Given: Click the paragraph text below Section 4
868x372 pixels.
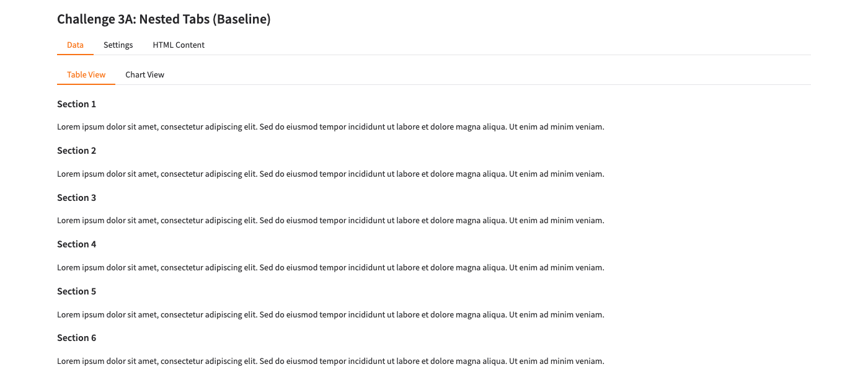Looking at the screenshot, I should coord(330,267).
